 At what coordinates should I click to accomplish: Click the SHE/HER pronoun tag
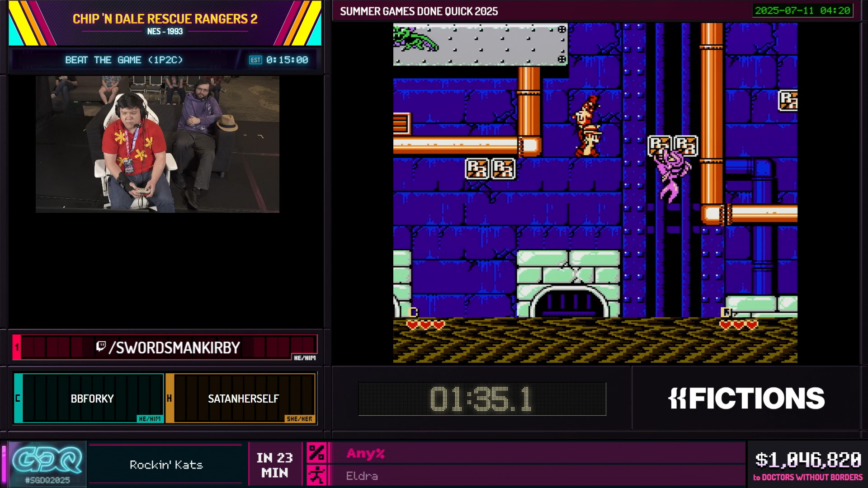pyautogui.click(x=299, y=419)
